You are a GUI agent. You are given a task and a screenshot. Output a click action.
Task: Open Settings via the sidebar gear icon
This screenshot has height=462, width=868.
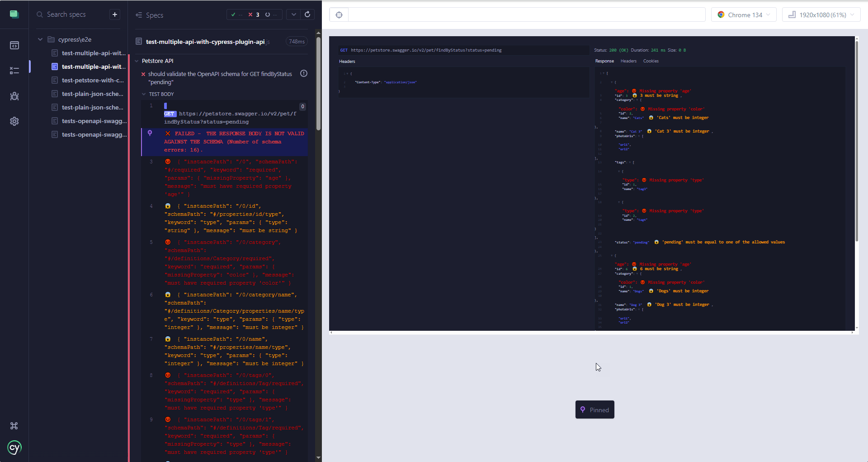(14, 121)
